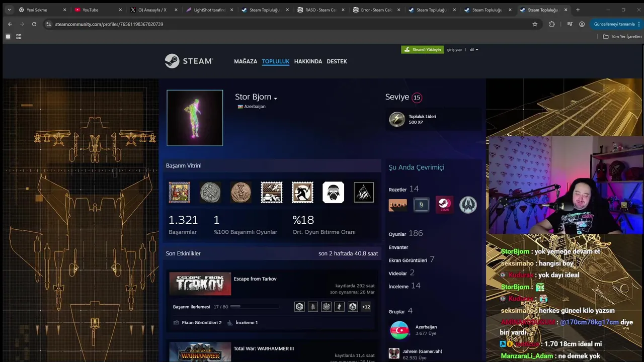Open the Tarkov tree achievement icon

[x=313, y=306]
